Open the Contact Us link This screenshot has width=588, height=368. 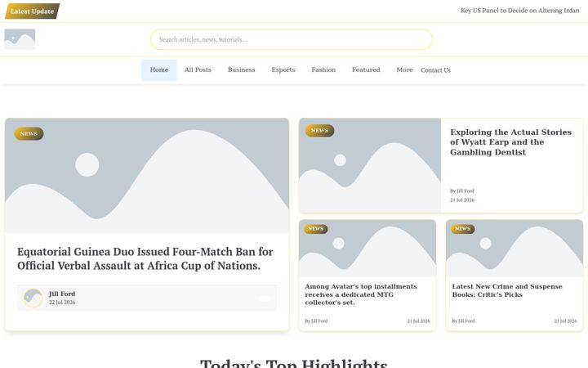pos(436,70)
